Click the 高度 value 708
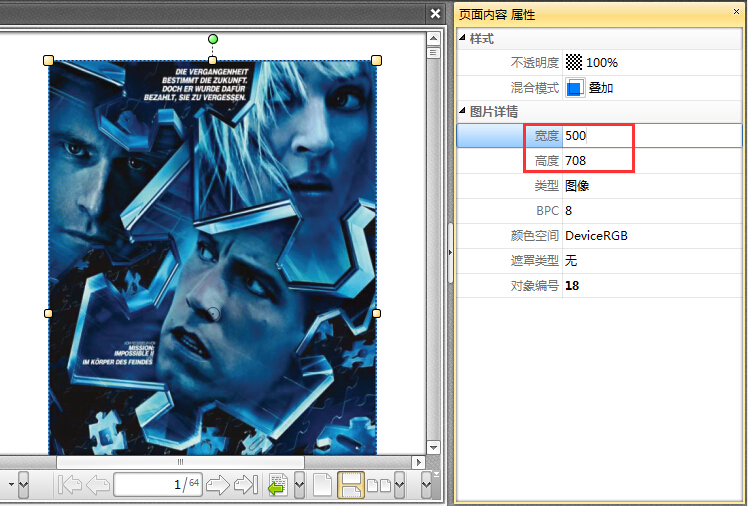 click(575, 161)
